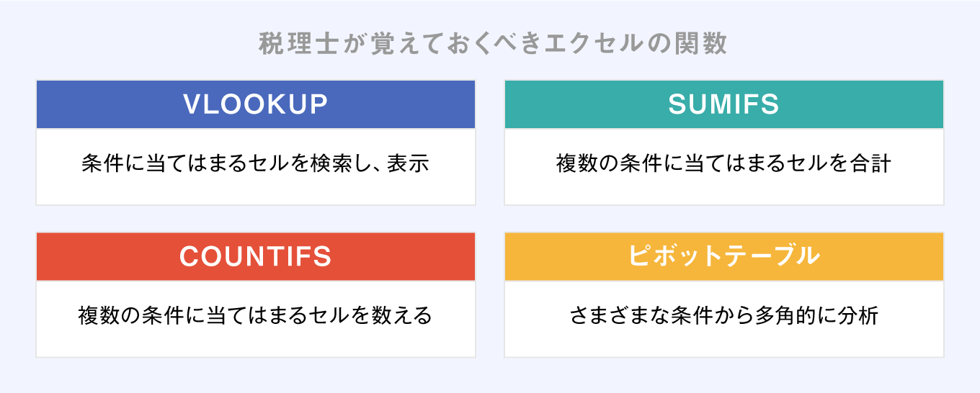
Task: Click the word エクセル in the title
Action: point(615,44)
